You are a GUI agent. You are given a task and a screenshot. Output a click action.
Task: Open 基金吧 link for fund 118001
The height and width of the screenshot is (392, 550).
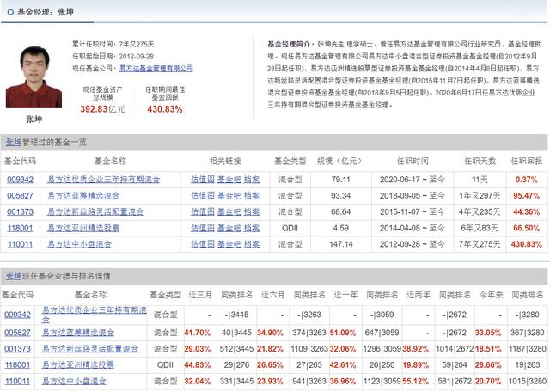pyautogui.click(x=229, y=228)
